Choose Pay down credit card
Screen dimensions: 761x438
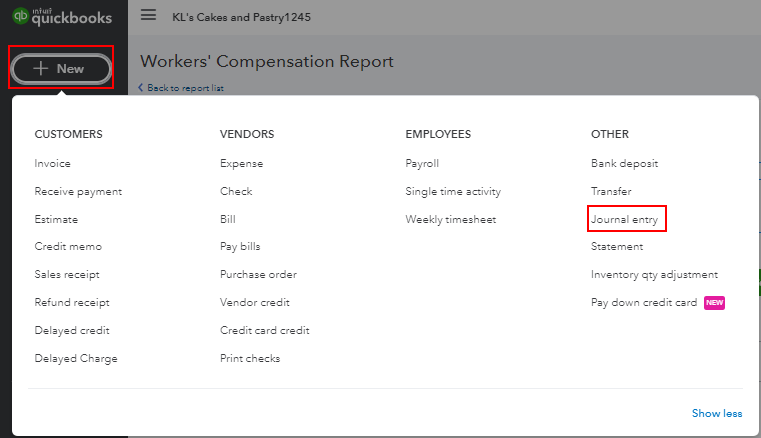tap(644, 303)
